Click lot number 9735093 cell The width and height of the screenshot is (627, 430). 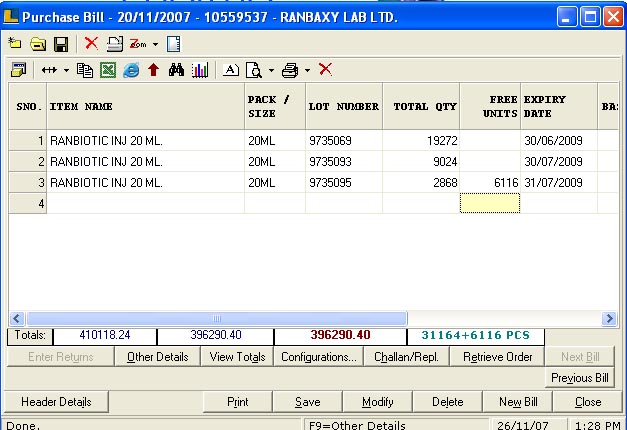pyautogui.click(x=344, y=162)
